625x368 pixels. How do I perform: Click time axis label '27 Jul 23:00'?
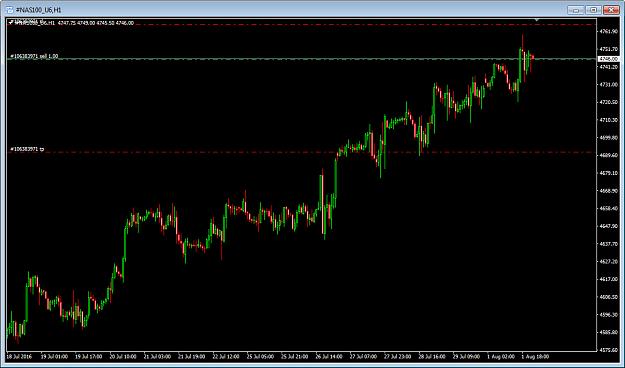(398, 356)
